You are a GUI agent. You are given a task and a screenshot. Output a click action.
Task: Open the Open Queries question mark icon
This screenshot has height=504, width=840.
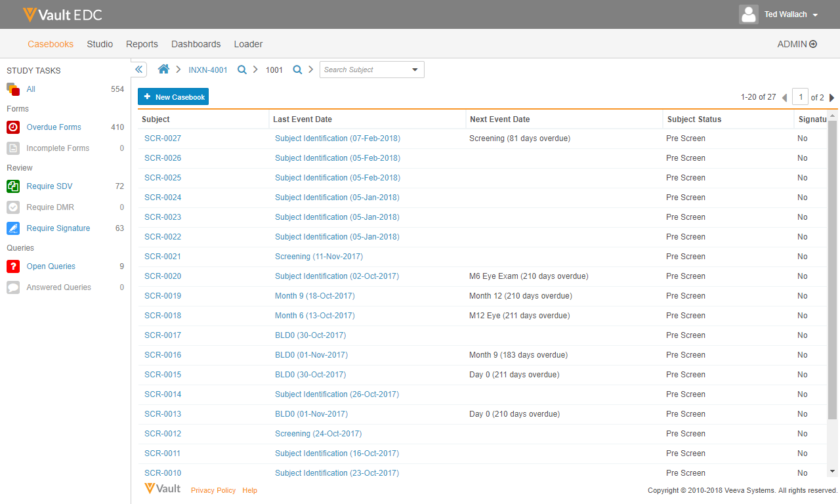pyautogui.click(x=13, y=266)
